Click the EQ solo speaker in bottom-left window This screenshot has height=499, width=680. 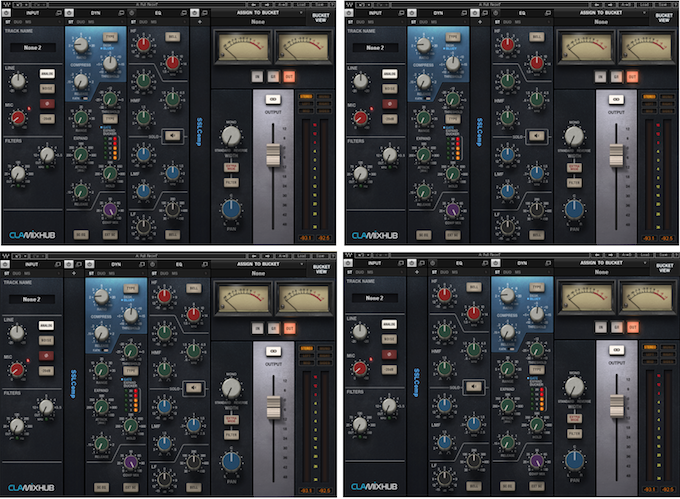point(193,388)
